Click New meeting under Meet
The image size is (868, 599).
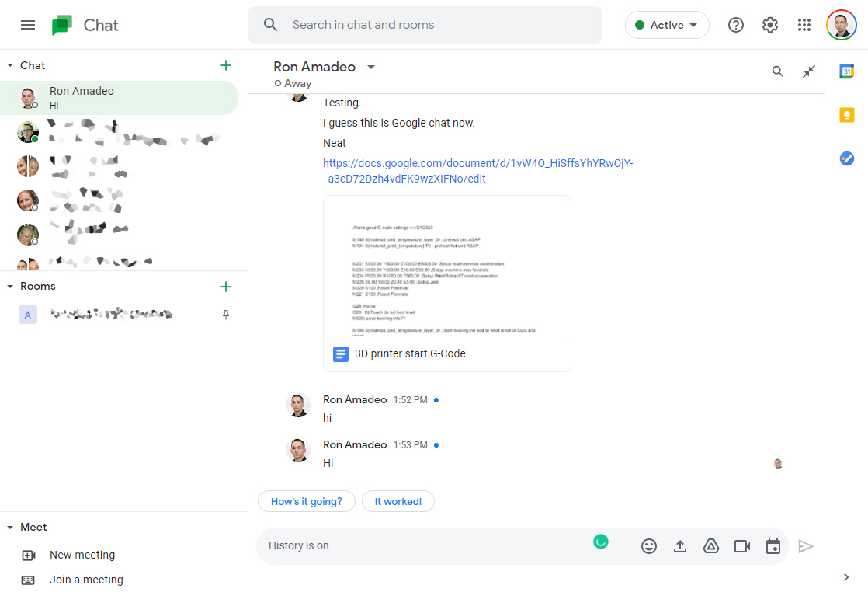point(82,555)
